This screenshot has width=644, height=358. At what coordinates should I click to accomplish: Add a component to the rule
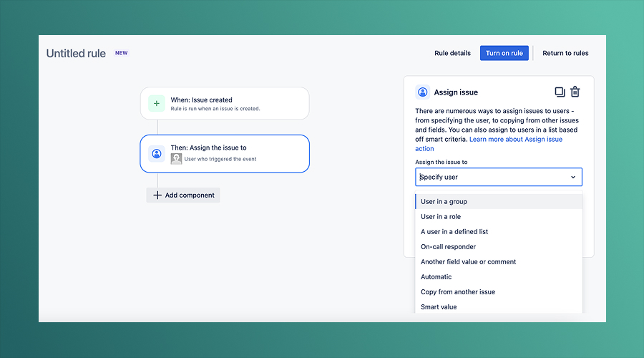[183, 195]
